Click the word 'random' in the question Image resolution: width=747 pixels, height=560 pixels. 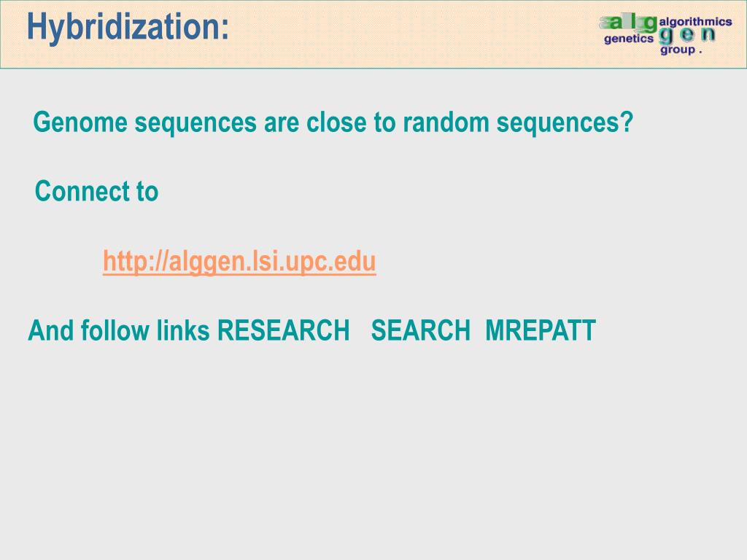pos(446,122)
